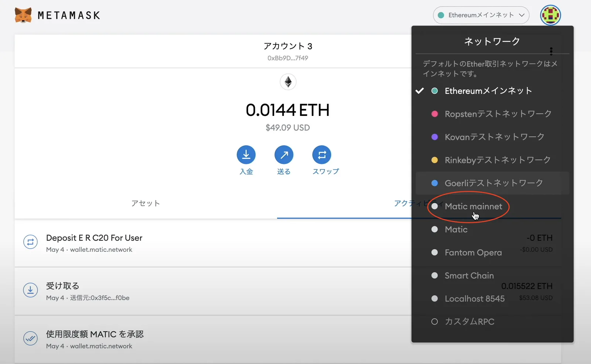The image size is (591, 364).
Task: Open Deposit E R C20 For User transaction
Action: [x=288, y=243]
